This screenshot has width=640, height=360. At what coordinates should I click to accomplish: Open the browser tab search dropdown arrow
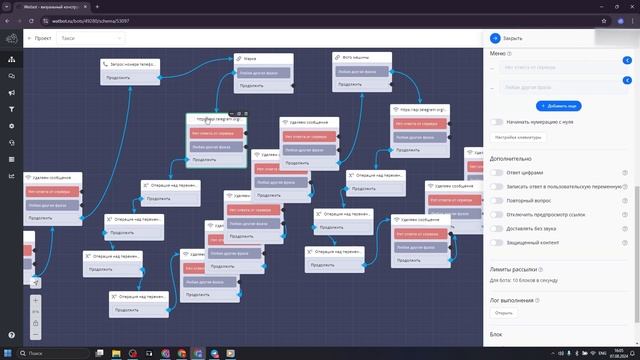7,7
